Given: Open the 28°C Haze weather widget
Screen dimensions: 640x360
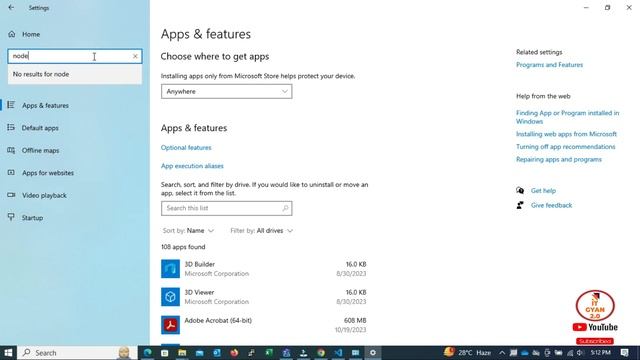Looking at the screenshot, I should [x=468, y=352].
